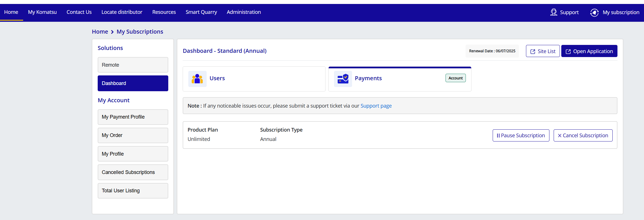Click the Open Application button
The image size is (644, 220).
(589, 51)
